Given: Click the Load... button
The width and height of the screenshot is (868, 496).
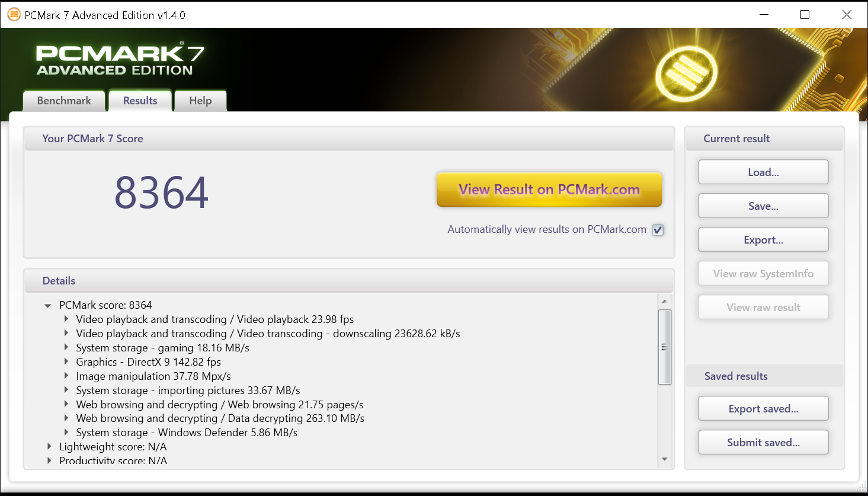Looking at the screenshot, I should point(763,172).
